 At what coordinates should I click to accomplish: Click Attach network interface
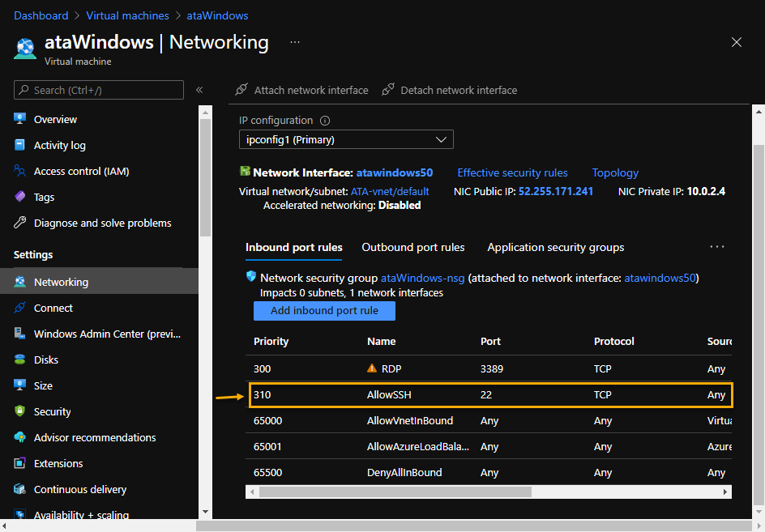coord(301,90)
